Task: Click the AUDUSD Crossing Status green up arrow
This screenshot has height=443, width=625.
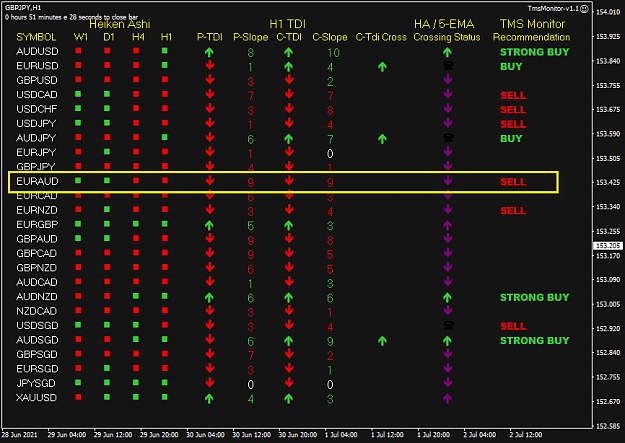Action: [447, 52]
